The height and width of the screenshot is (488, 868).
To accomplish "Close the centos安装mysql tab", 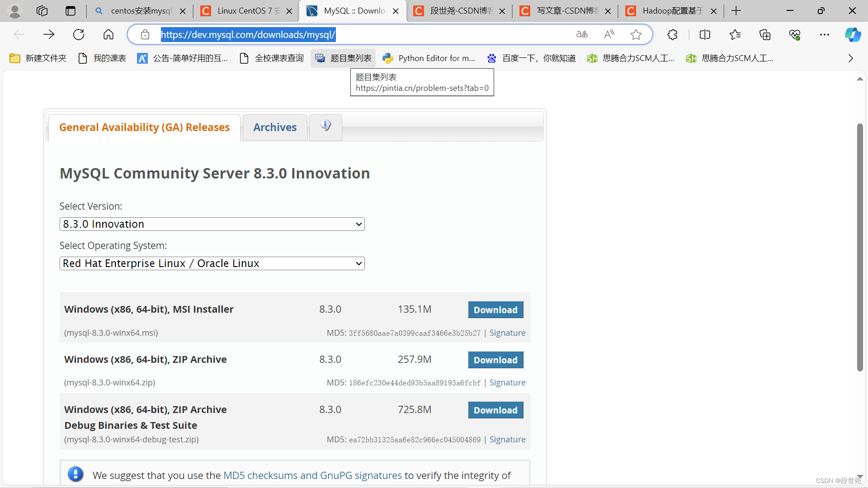I will pos(183,11).
